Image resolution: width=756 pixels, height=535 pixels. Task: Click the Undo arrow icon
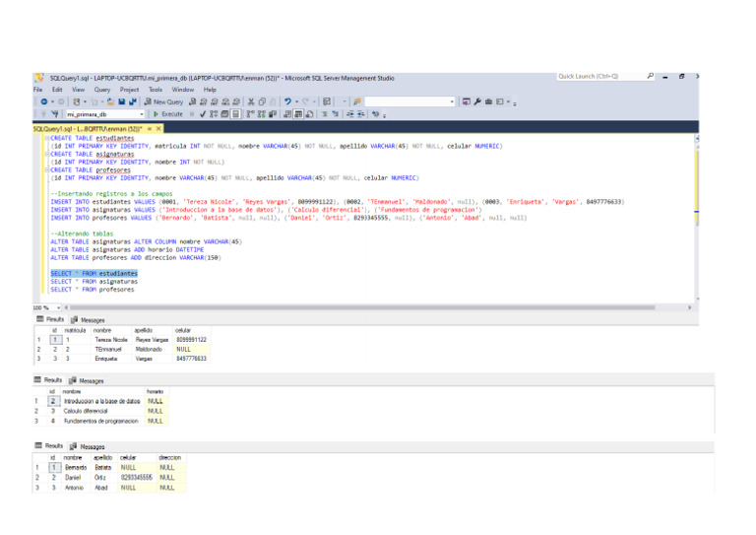[286, 101]
